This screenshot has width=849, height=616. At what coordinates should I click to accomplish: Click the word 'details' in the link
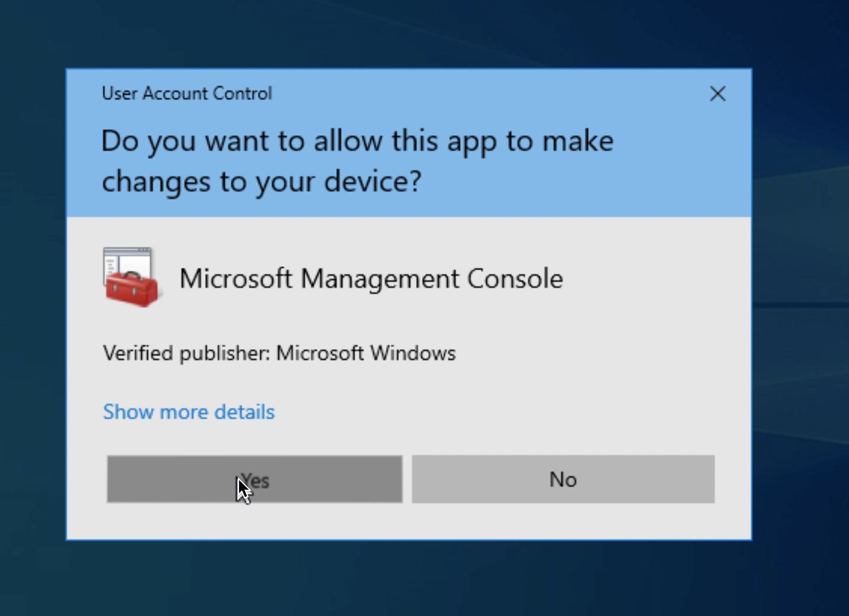pos(244,412)
